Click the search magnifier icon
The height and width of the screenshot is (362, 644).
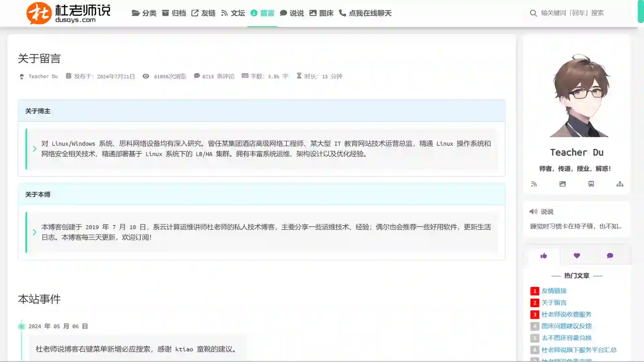pyautogui.click(x=533, y=13)
